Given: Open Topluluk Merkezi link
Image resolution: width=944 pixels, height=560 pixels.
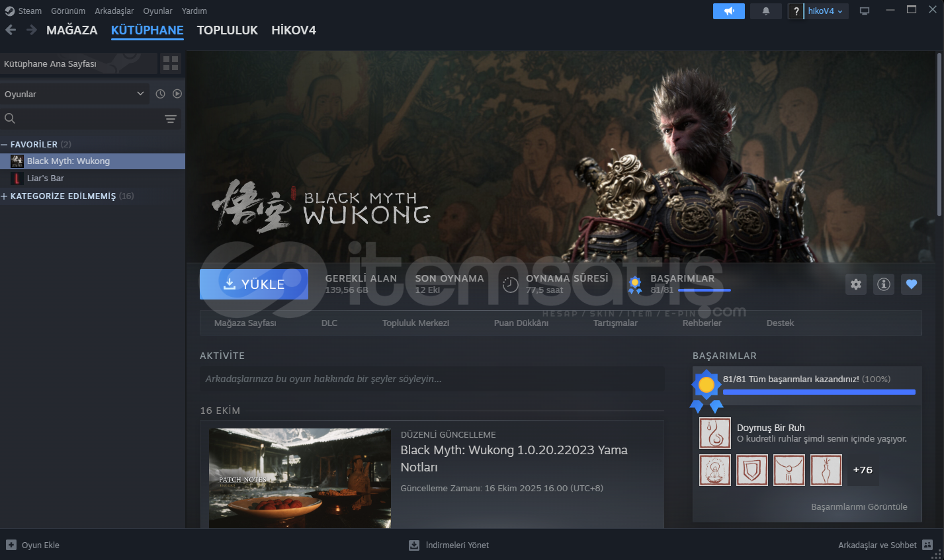Looking at the screenshot, I should point(415,323).
